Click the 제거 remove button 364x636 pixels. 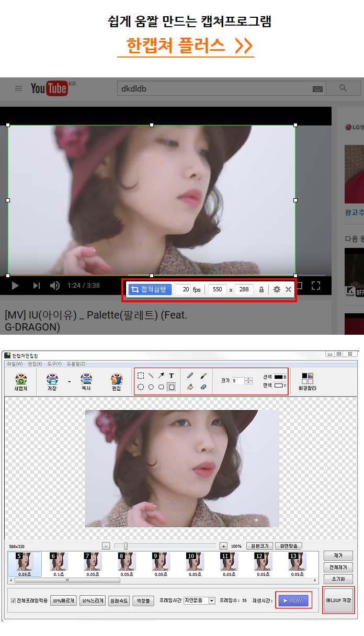click(x=338, y=555)
